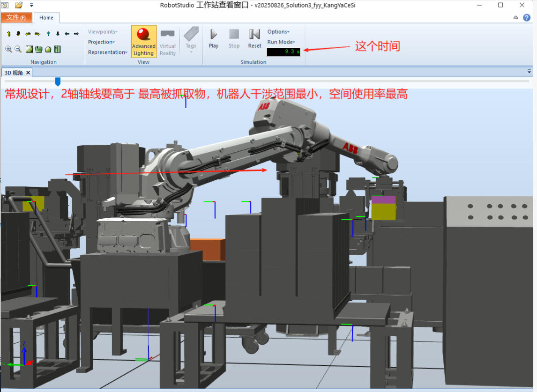Open the 文件 (F) file menu
Image resolution: width=537 pixels, height=392 pixels.
(x=16, y=18)
